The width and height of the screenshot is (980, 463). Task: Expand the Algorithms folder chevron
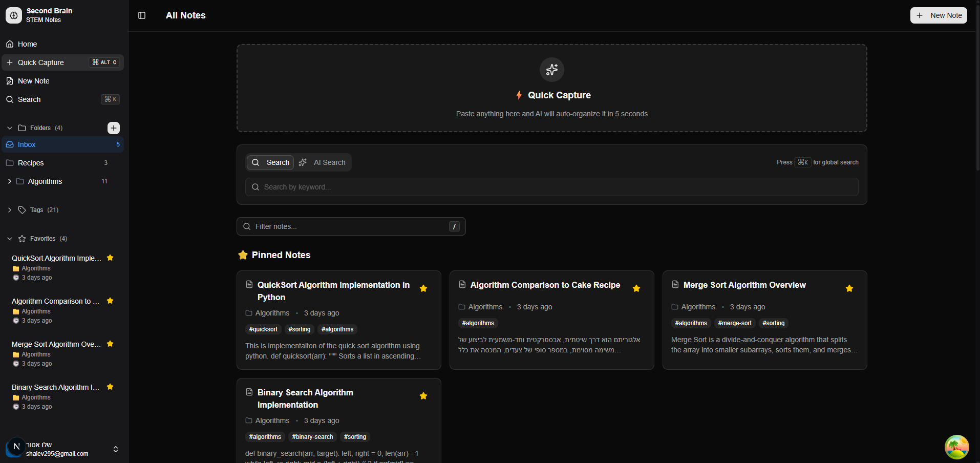(x=9, y=181)
